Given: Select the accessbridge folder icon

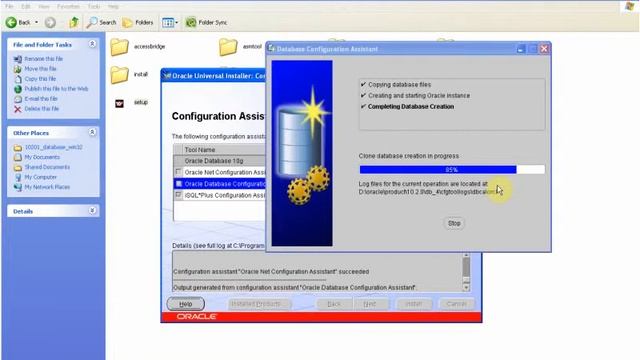Looking at the screenshot, I should coord(120,47).
